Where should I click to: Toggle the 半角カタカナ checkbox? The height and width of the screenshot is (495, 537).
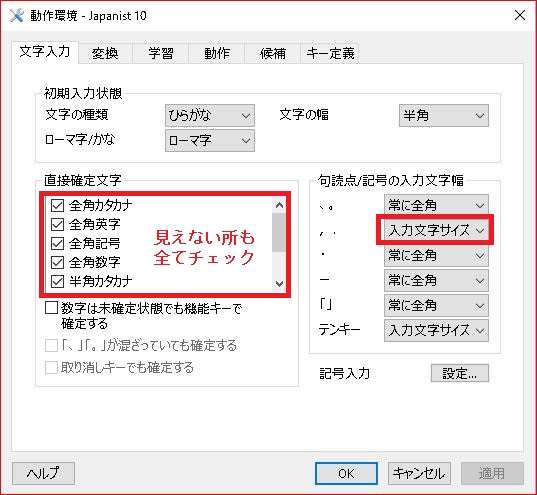(x=57, y=282)
